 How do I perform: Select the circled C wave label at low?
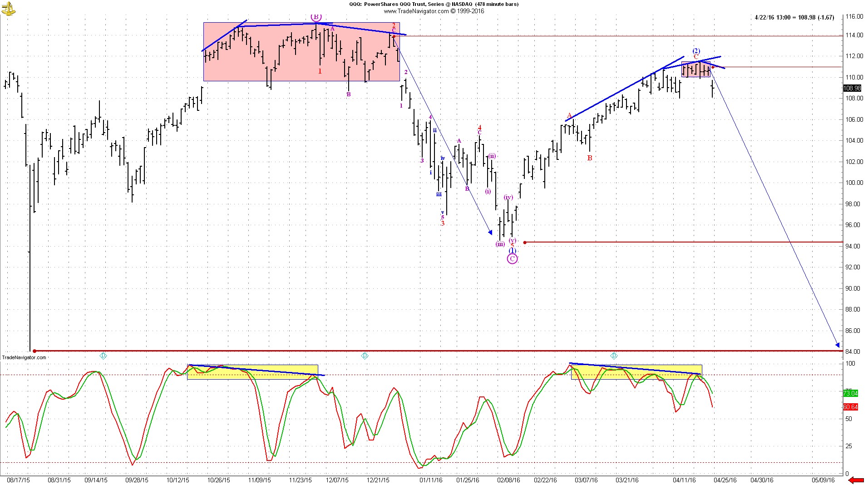tap(512, 259)
